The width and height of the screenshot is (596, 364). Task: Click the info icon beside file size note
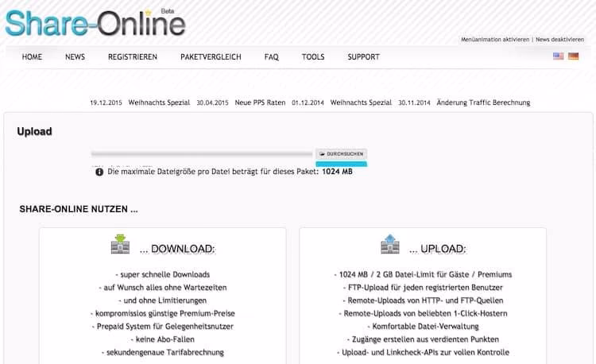[99, 171]
